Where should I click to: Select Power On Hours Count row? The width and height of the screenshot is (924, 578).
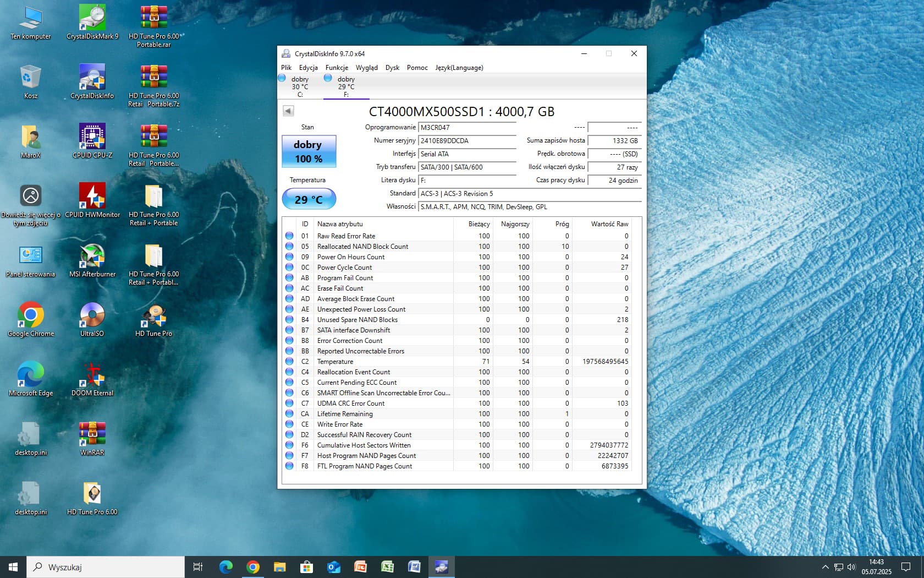coord(457,257)
